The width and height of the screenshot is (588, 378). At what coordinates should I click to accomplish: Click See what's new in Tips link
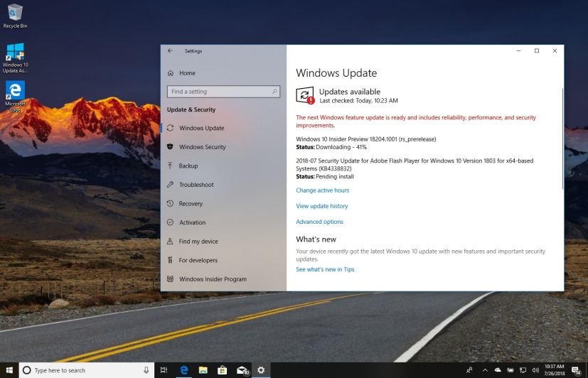[x=325, y=269]
